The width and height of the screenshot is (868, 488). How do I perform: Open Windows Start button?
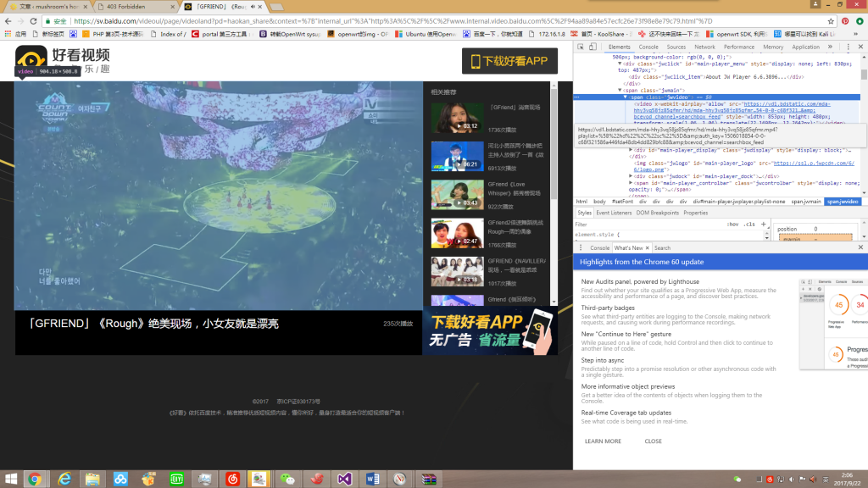pyautogui.click(x=10, y=480)
